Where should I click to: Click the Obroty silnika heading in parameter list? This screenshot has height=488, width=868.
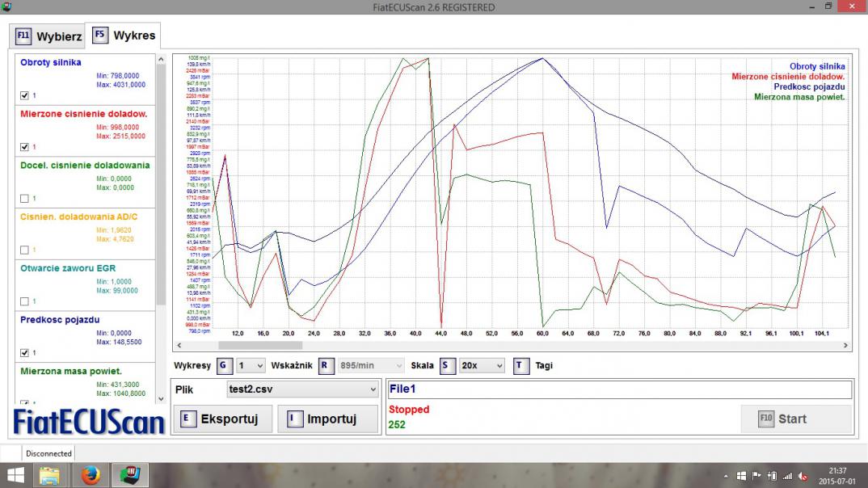click(x=51, y=62)
